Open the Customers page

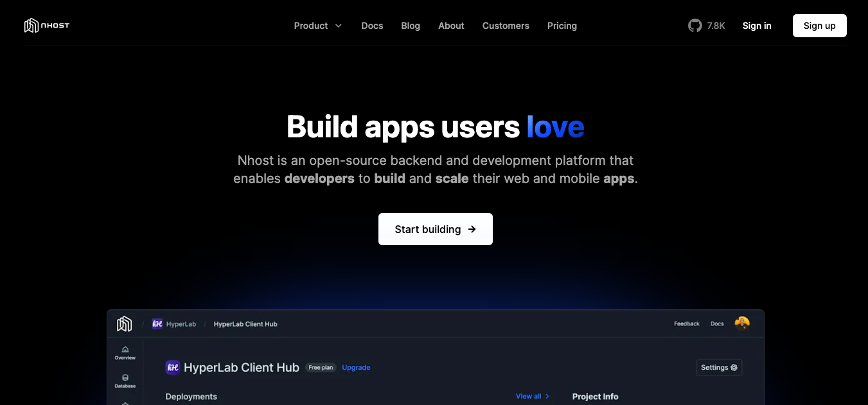[506, 26]
